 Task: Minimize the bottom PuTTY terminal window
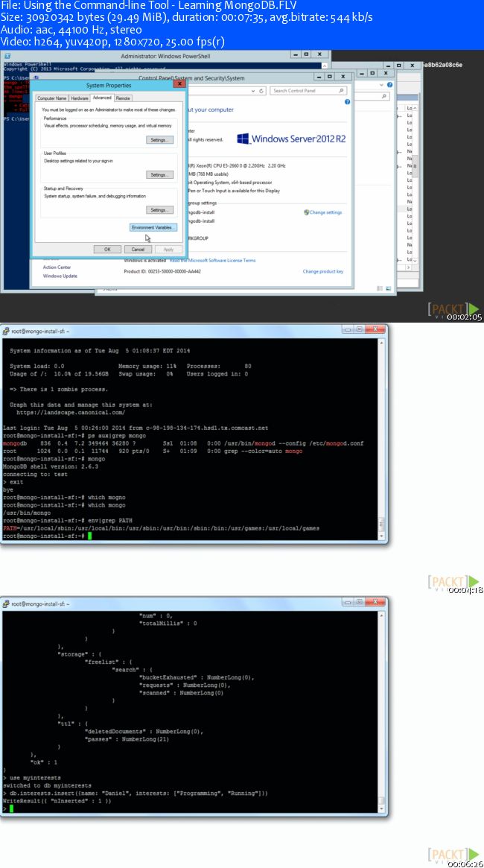[348, 602]
